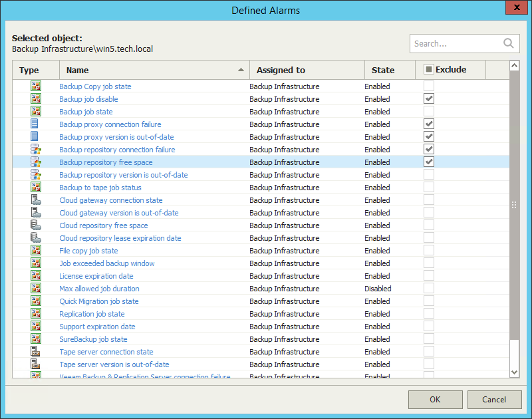Sort the list by the Name column header
This screenshot has width=532, height=419.
pyautogui.click(x=154, y=70)
